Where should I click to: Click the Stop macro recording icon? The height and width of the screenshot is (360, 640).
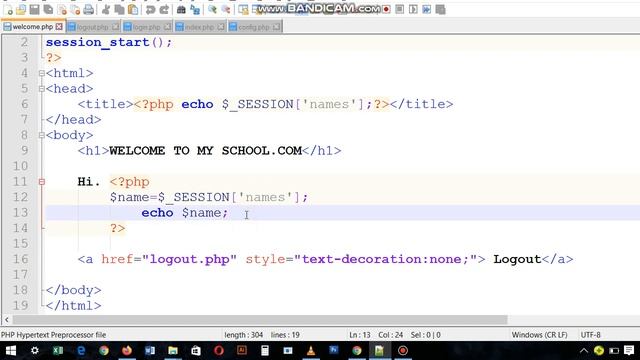(400, 9)
